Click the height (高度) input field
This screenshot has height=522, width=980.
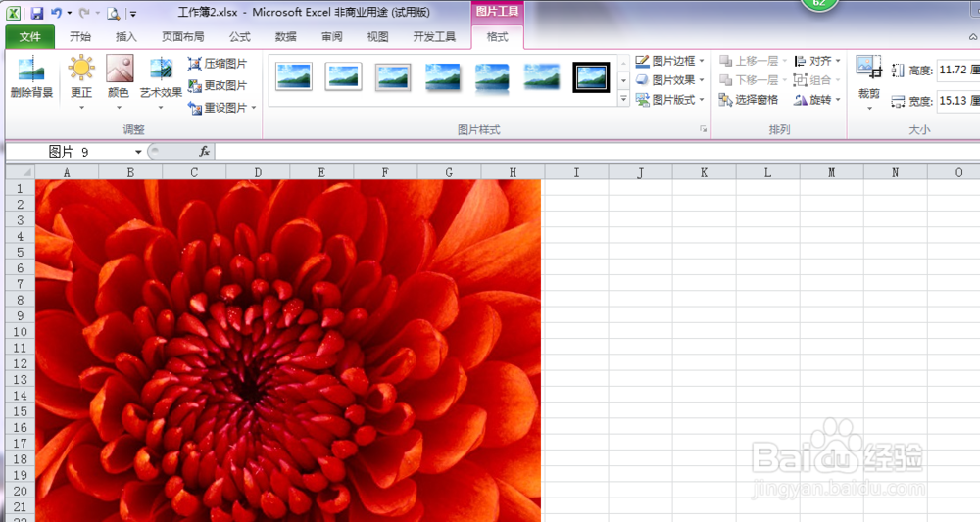[x=958, y=70]
